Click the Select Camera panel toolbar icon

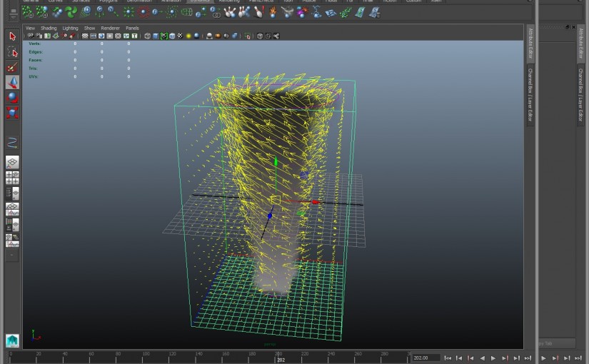point(31,36)
